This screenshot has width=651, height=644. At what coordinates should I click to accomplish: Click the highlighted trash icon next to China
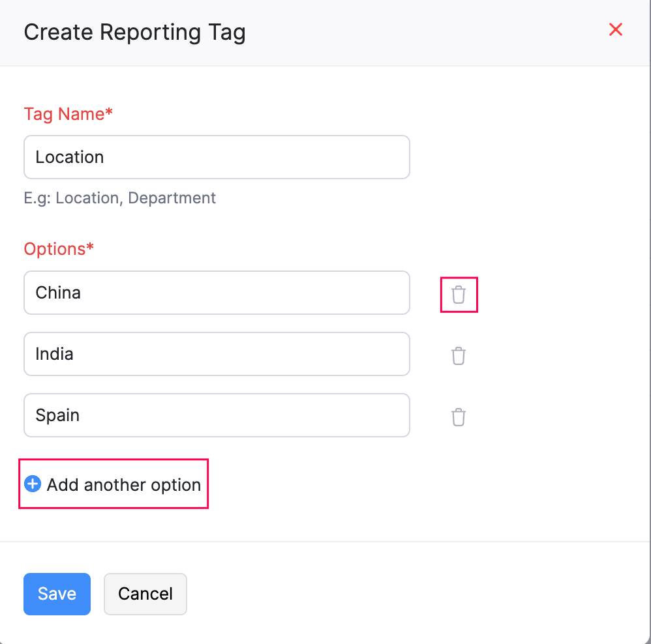(459, 295)
